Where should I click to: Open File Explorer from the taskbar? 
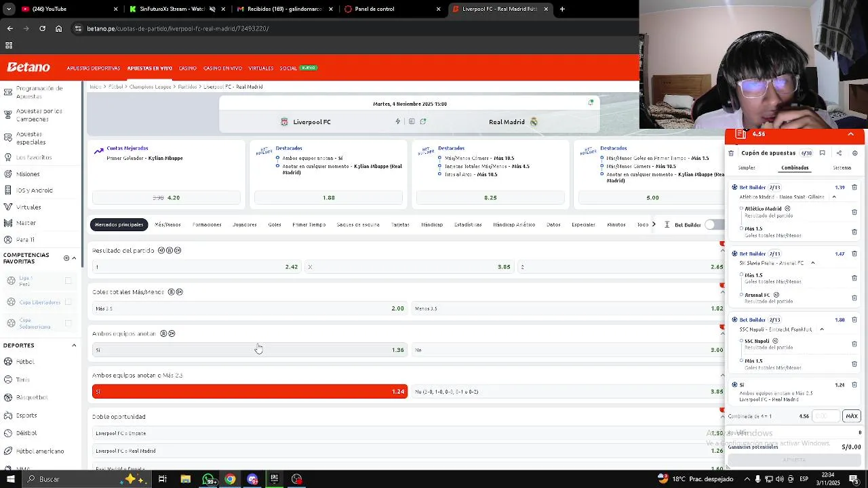[x=185, y=479]
